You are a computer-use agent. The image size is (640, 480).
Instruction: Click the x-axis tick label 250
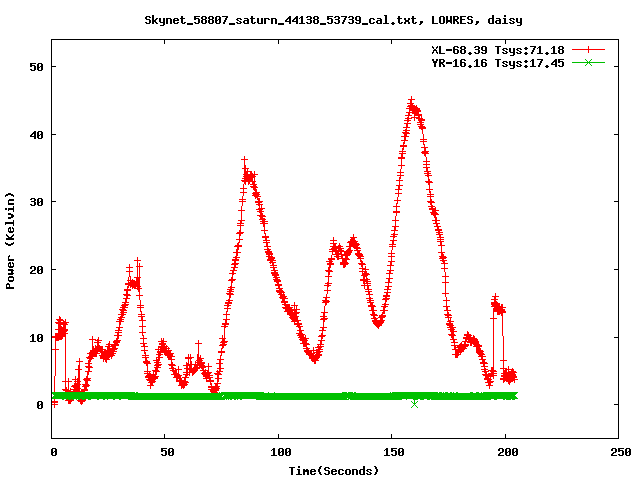tap(621, 452)
